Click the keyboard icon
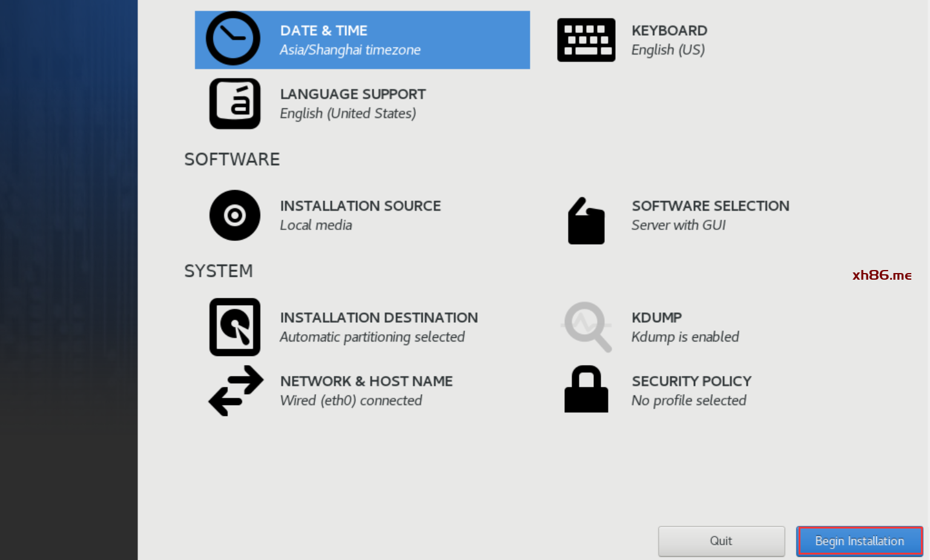The height and width of the screenshot is (560, 930). tap(586, 40)
